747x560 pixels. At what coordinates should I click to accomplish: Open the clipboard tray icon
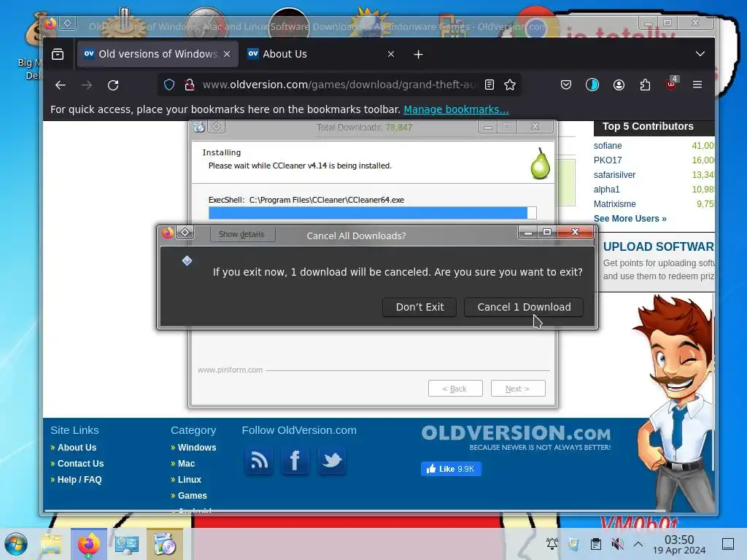click(x=595, y=543)
